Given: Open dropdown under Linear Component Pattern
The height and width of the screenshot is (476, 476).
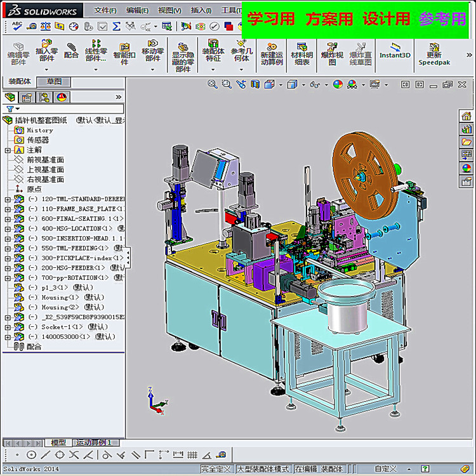Looking at the screenshot, I should point(96,70).
